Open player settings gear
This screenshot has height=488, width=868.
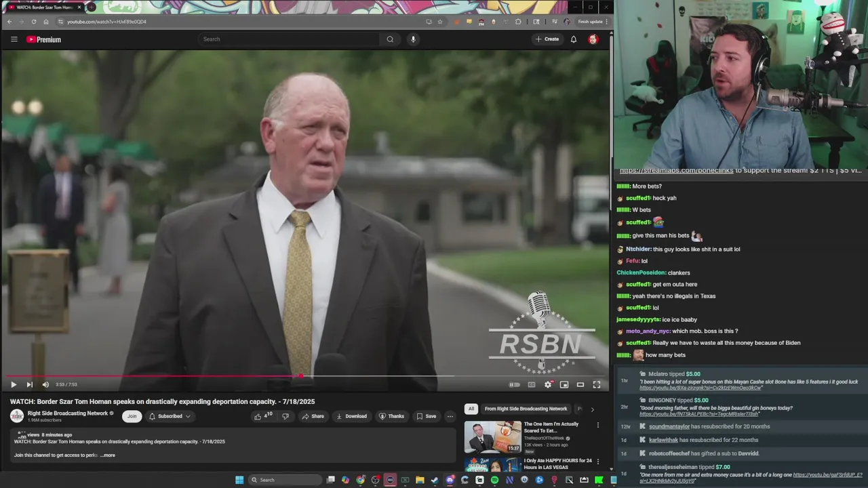[x=548, y=384]
